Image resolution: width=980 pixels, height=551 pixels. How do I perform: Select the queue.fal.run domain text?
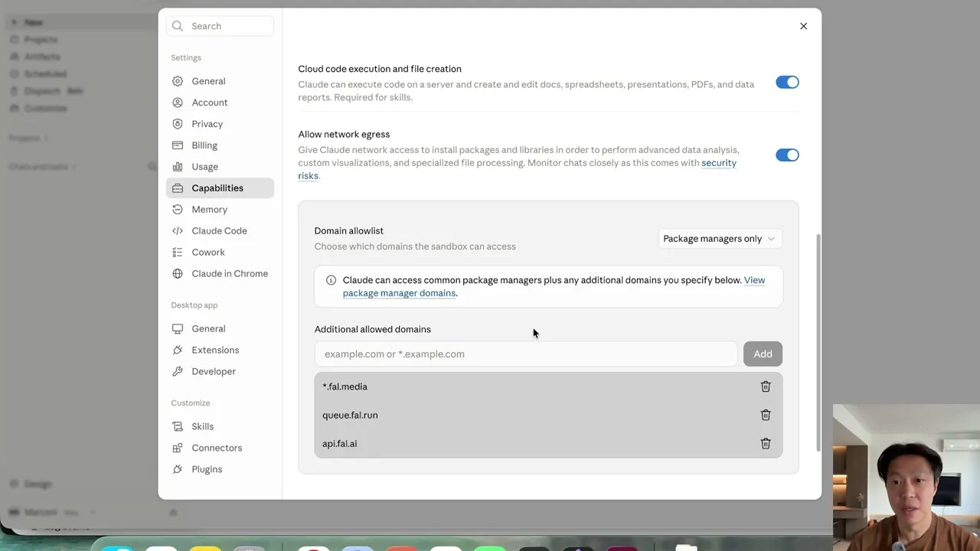[350, 415]
